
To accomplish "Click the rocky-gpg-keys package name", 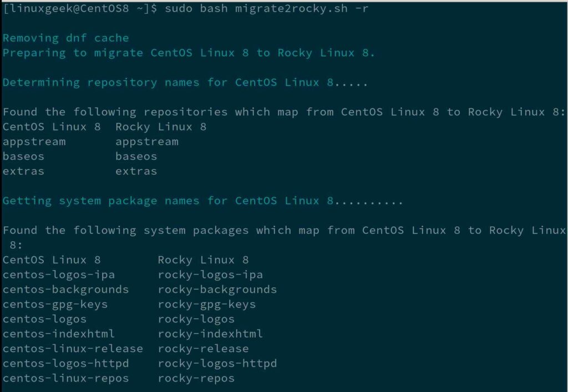I will tap(207, 305).
